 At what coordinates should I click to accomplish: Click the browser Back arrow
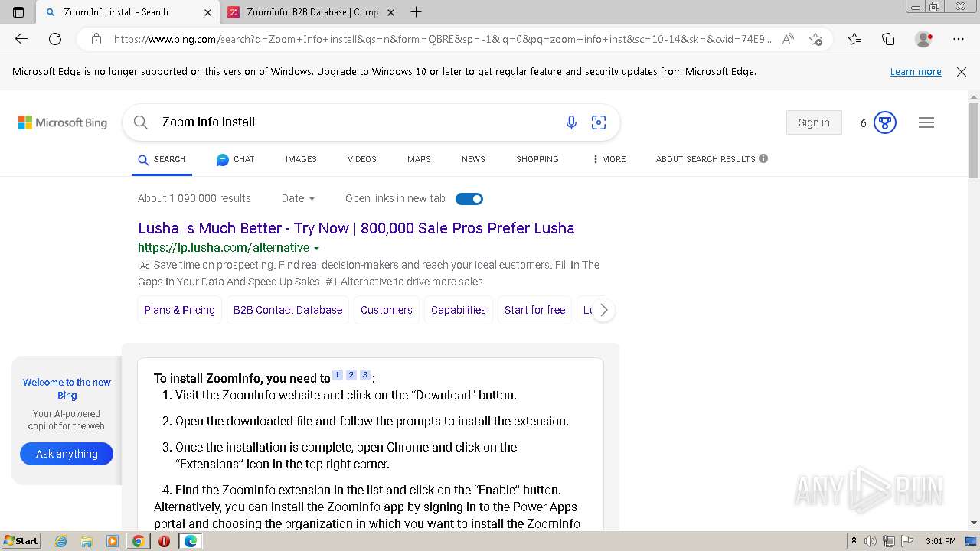click(x=21, y=39)
